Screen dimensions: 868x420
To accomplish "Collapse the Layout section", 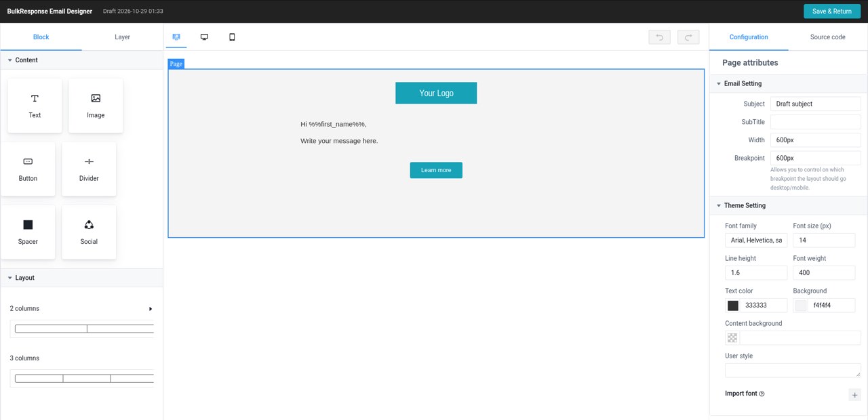I will pyautogui.click(x=81, y=278).
